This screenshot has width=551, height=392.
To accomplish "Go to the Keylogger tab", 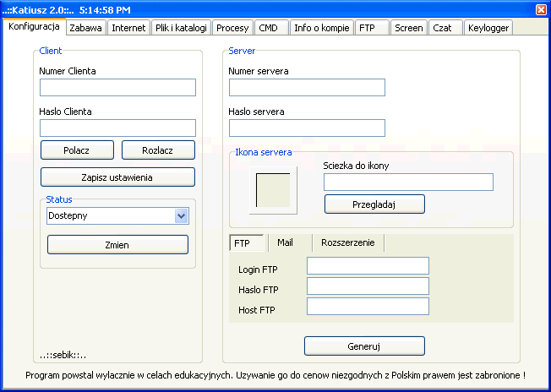I will (x=488, y=28).
